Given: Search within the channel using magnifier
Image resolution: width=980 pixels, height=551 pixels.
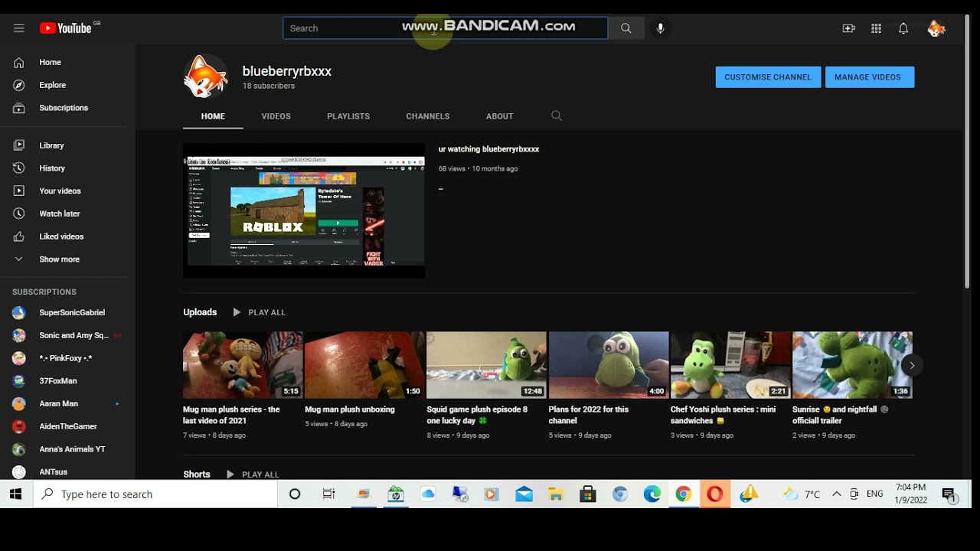Looking at the screenshot, I should (557, 116).
